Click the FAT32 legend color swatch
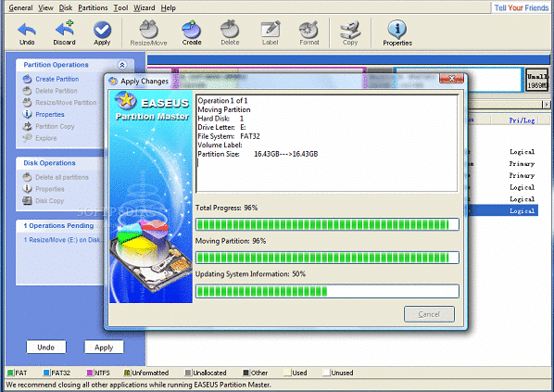This screenshot has height=392, width=554. coord(46,373)
